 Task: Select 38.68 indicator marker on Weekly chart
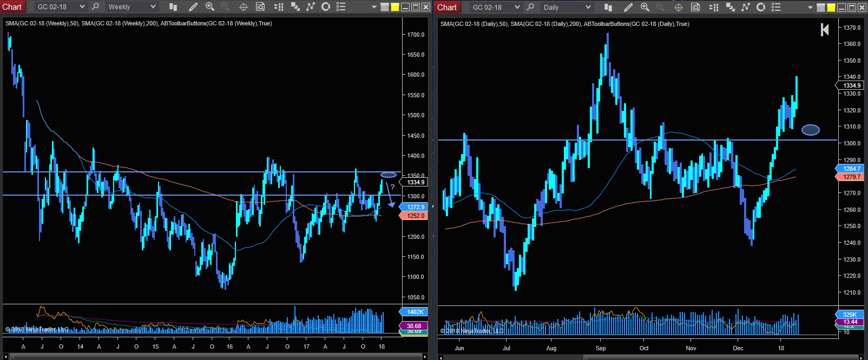(414, 326)
